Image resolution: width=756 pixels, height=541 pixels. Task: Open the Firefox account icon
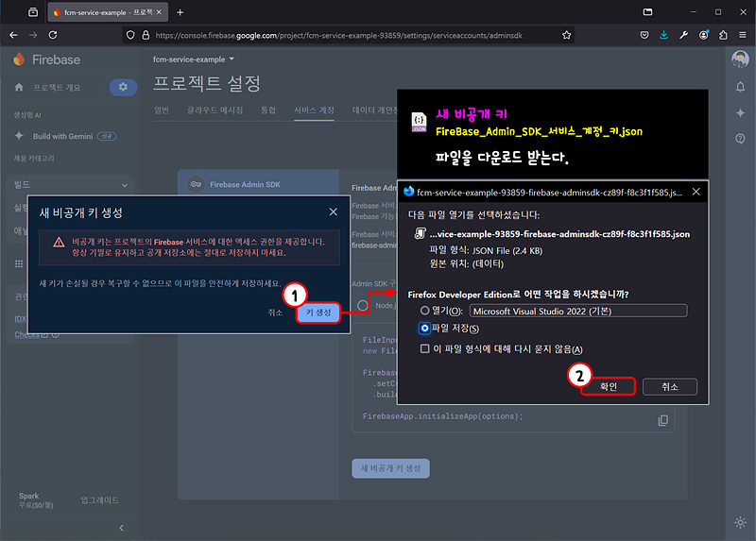(703, 35)
